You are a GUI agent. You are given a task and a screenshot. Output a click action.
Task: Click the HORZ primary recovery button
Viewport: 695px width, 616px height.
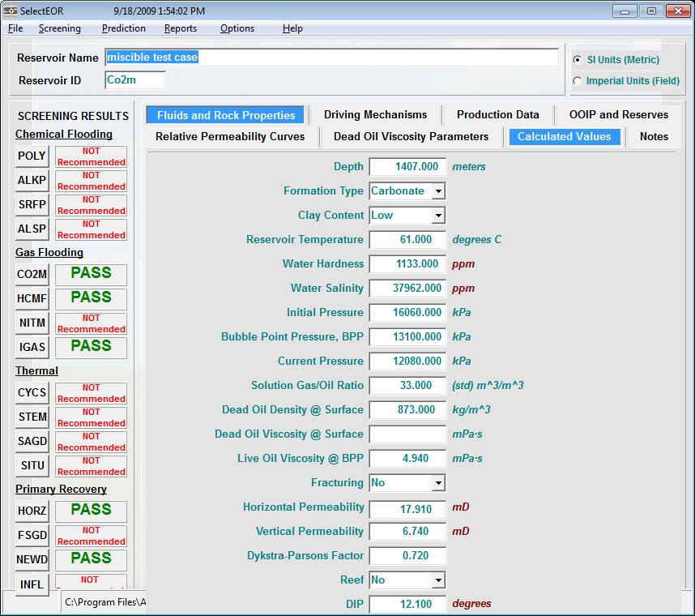click(32, 511)
